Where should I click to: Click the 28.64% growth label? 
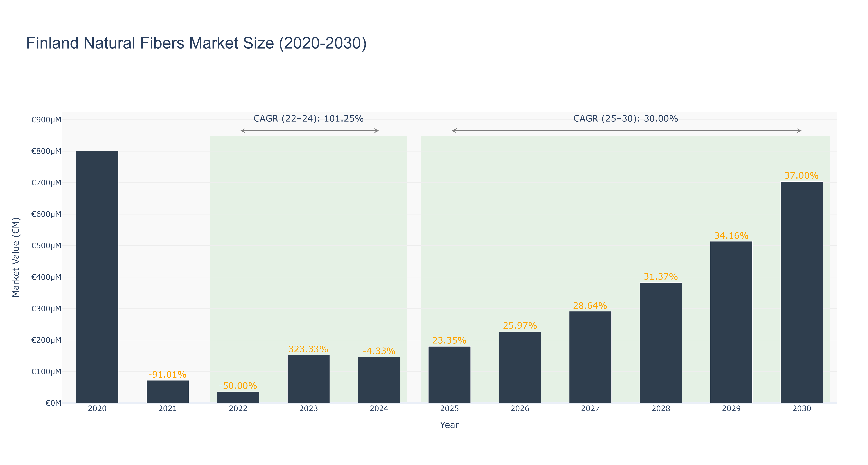tap(590, 306)
